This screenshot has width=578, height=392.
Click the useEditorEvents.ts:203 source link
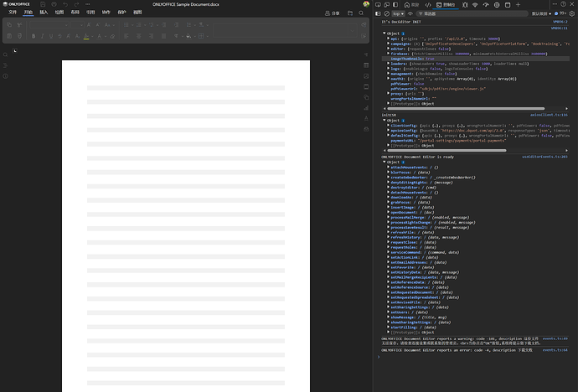click(x=544, y=157)
